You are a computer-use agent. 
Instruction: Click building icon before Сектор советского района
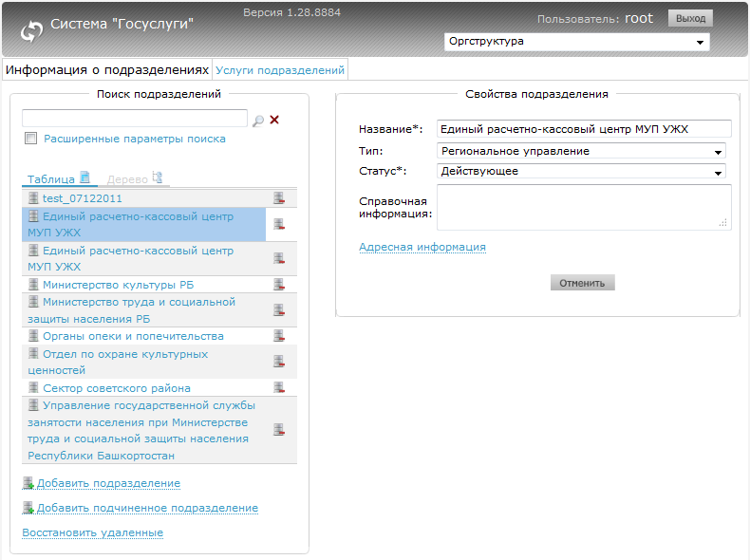(33, 387)
